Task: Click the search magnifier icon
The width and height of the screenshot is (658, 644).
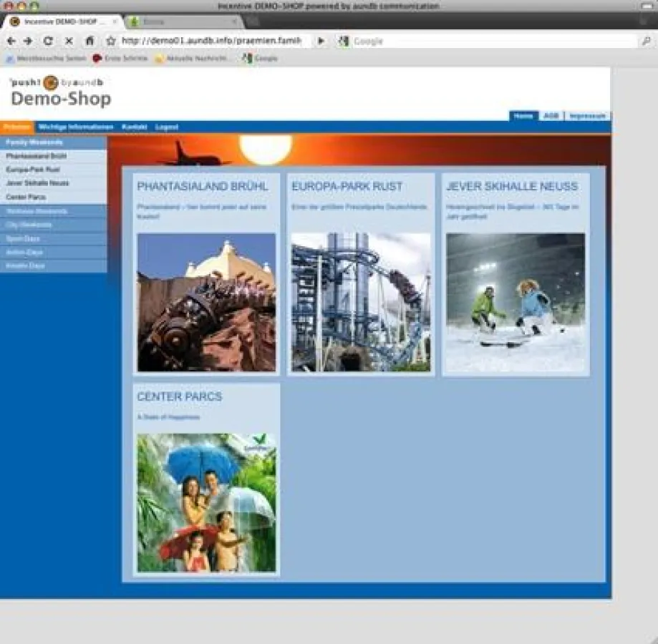Action: coord(646,42)
